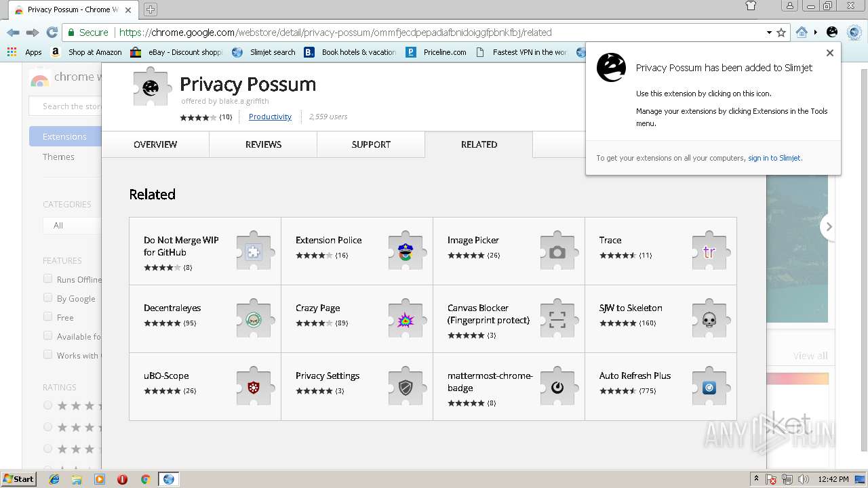Select Extensions in the store sidebar
Image resolution: width=868 pixels, height=488 pixels.
tap(65, 136)
